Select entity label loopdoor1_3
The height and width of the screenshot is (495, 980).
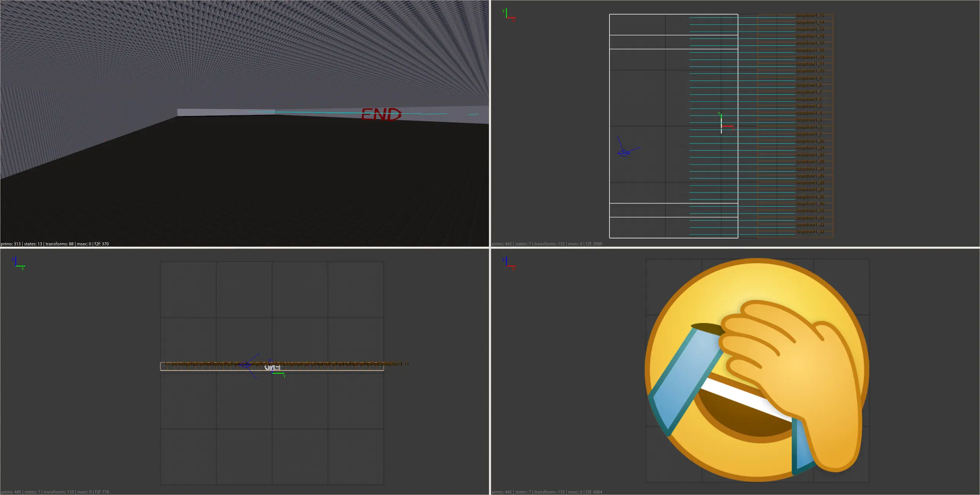808,120
